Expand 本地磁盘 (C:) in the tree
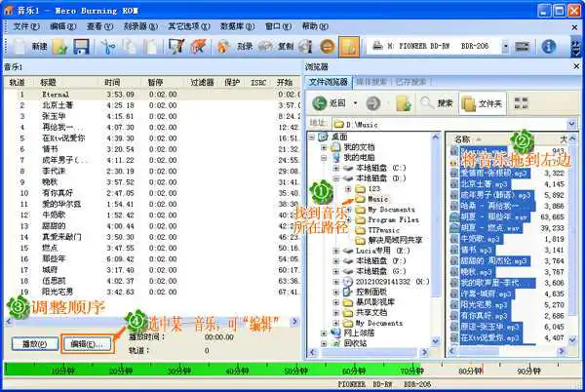The height and width of the screenshot is (392, 585). [336, 169]
